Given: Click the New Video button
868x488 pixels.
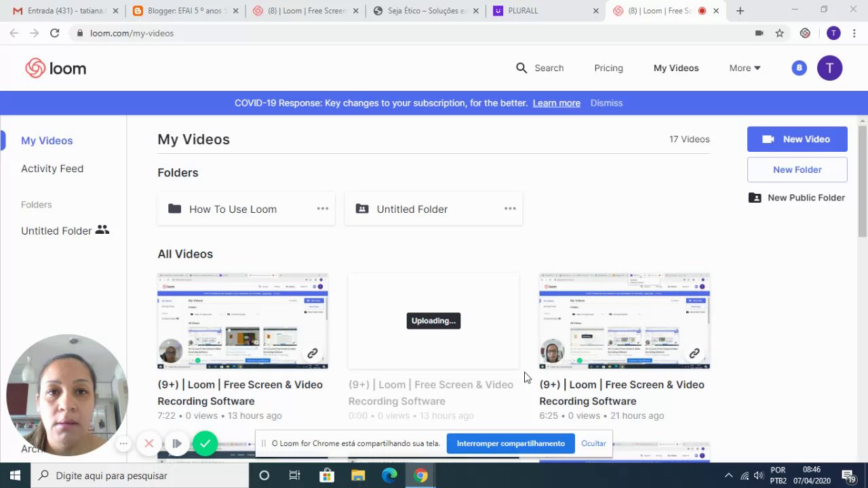Looking at the screenshot, I should [x=797, y=139].
